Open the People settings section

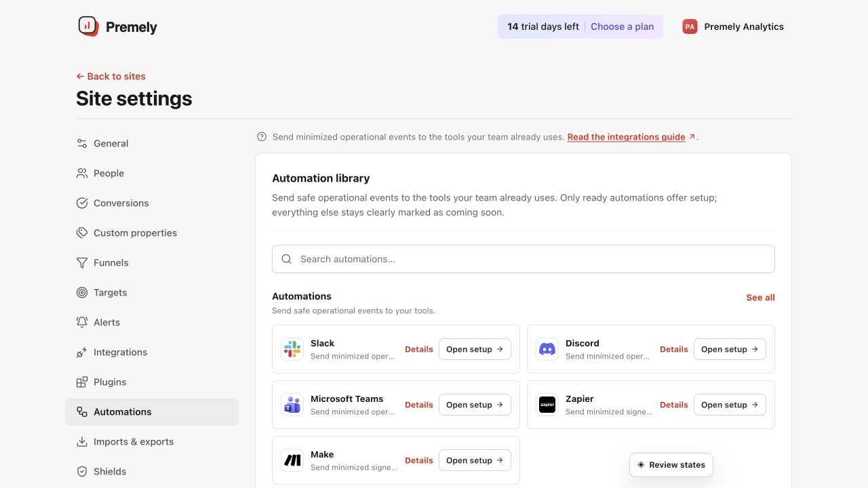152,174
